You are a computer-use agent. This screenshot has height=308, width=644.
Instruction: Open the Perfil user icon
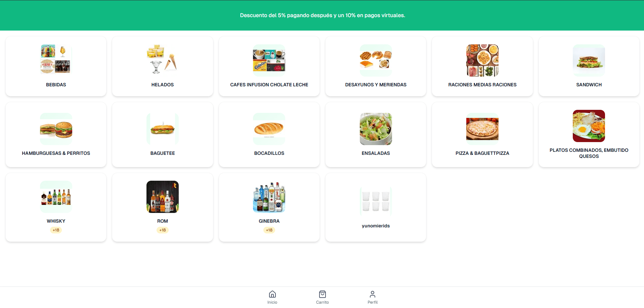372,294
